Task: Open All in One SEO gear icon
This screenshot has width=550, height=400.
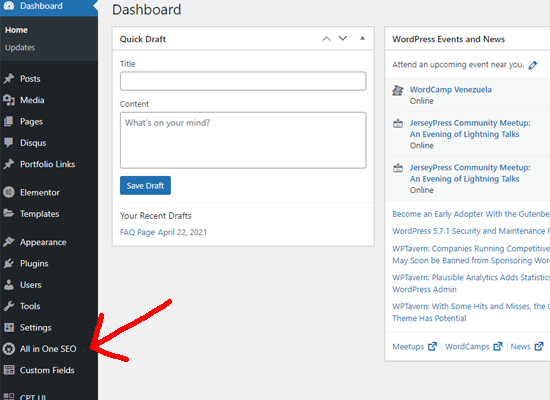Action: [x=9, y=349]
